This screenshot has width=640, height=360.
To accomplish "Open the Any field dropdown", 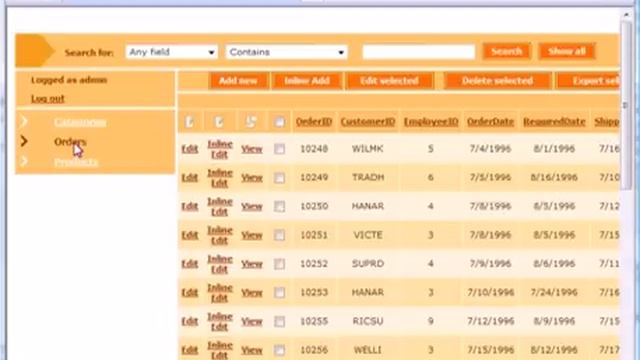I will 171,52.
